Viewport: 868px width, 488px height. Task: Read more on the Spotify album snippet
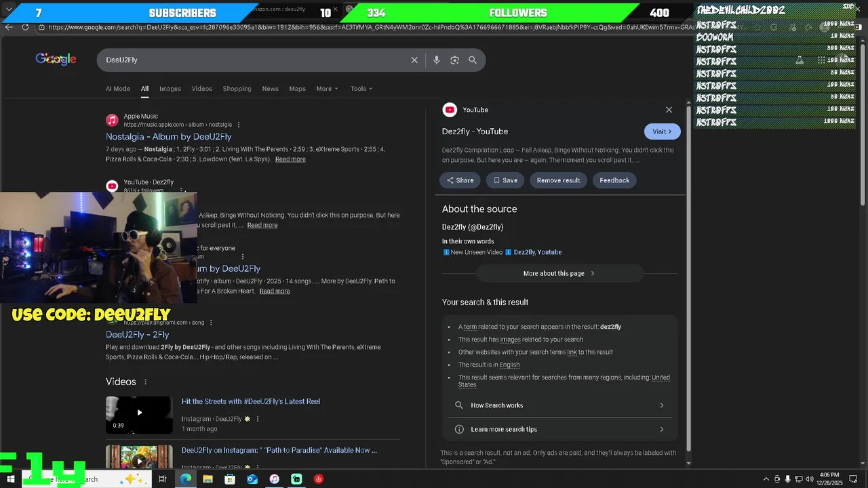[x=274, y=291]
